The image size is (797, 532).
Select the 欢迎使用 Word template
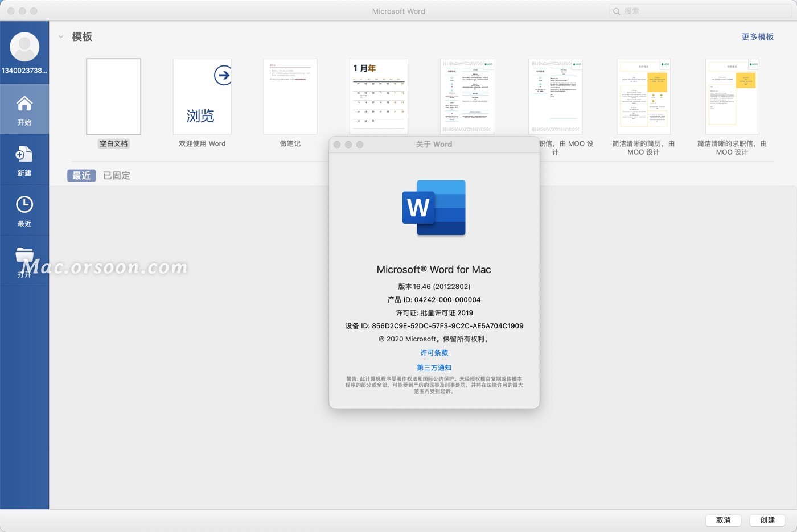coord(202,97)
